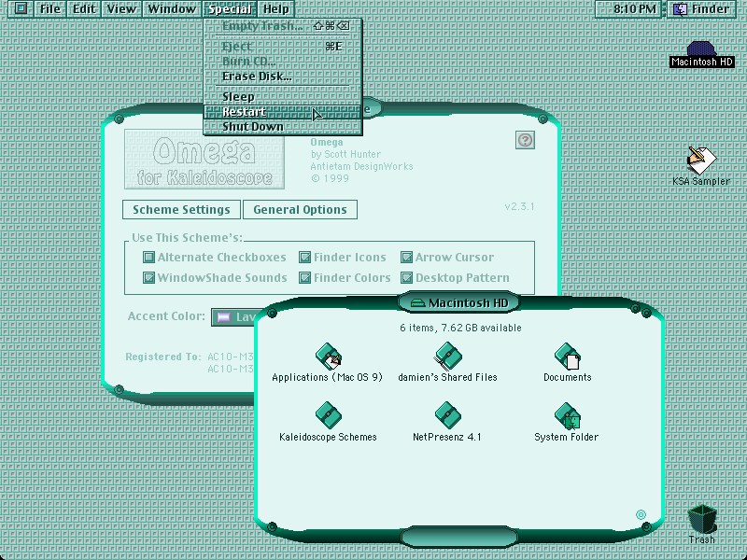Image resolution: width=747 pixels, height=560 pixels.
Task: Open the Window menu
Action: [172, 8]
